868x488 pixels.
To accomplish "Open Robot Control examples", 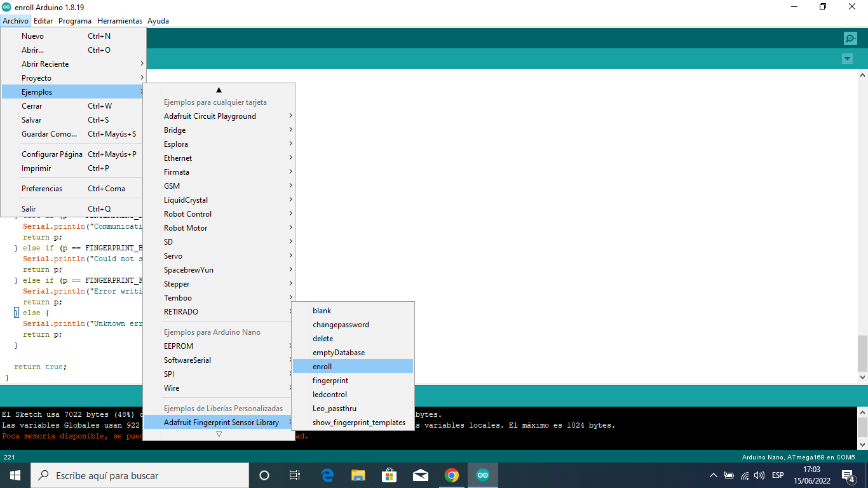I will [x=219, y=214].
